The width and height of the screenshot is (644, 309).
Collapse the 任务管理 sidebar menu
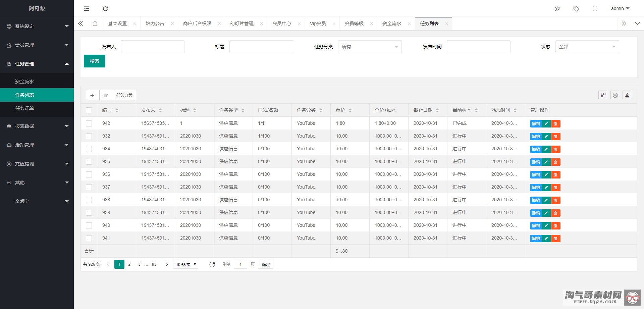click(x=37, y=64)
